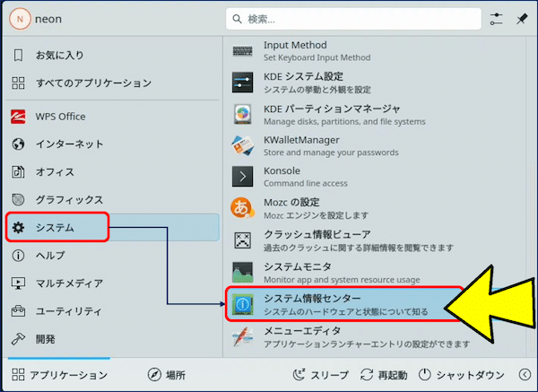This screenshot has width=538, height=392.
Task: Open Input Method keyboard icon
Action: point(243,51)
